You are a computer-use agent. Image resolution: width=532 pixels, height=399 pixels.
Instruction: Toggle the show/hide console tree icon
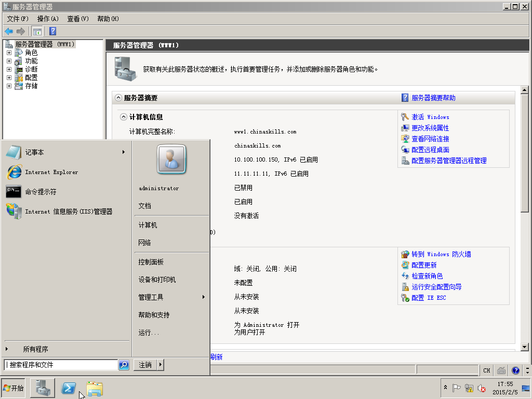pyautogui.click(x=37, y=32)
